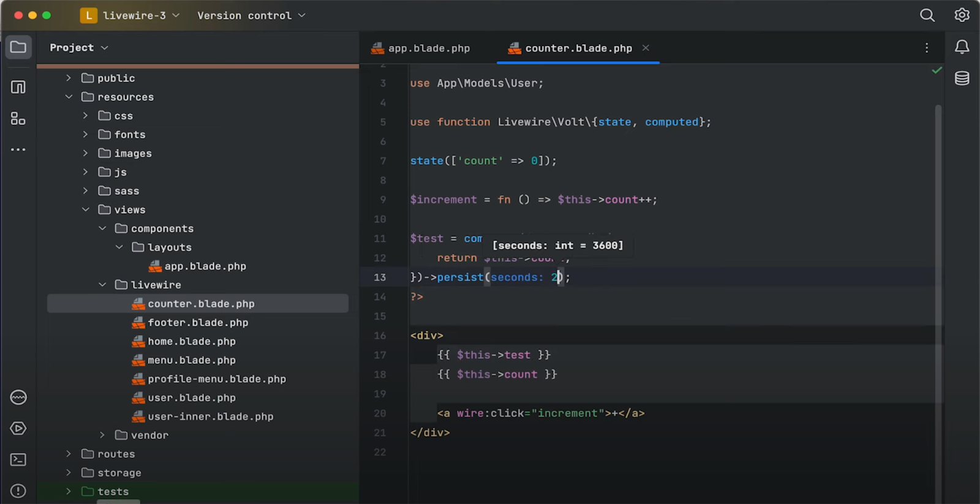Expand the vendor folder
Image resolution: width=980 pixels, height=504 pixels.
102,435
